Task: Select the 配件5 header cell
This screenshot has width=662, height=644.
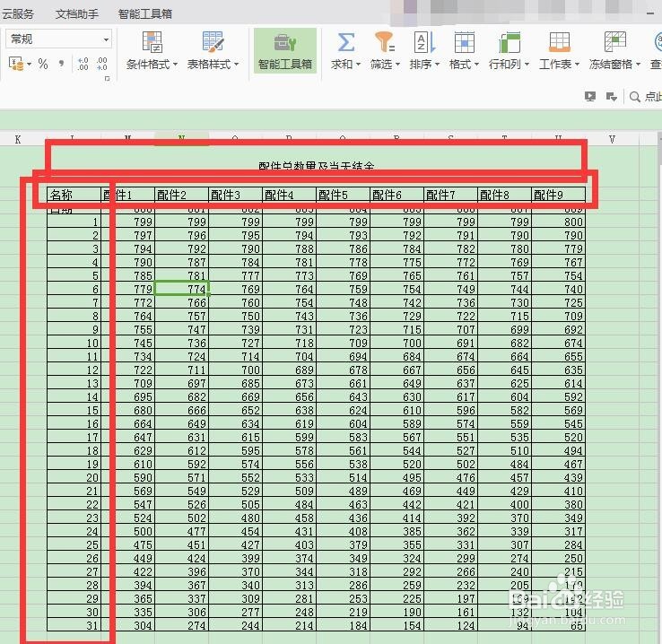Action: pyautogui.click(x=343, y=195)
